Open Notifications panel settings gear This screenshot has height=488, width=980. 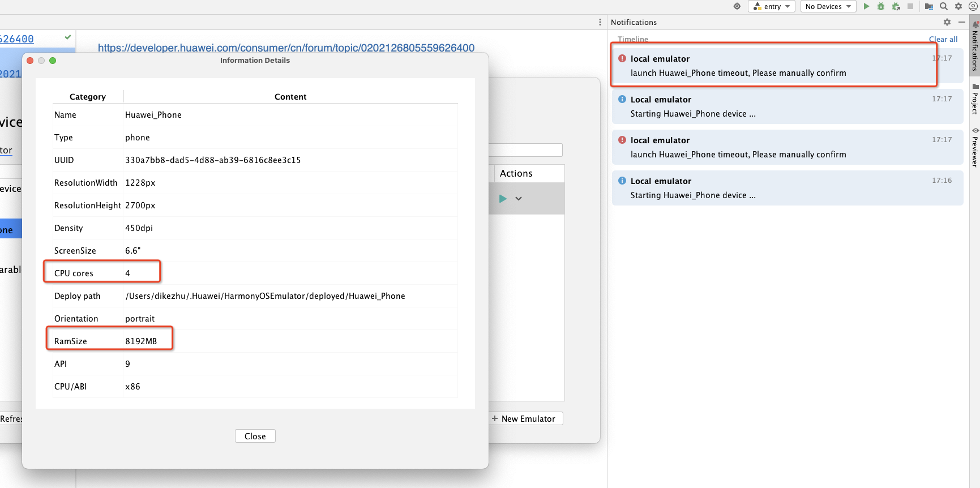[x=947, y=22]
